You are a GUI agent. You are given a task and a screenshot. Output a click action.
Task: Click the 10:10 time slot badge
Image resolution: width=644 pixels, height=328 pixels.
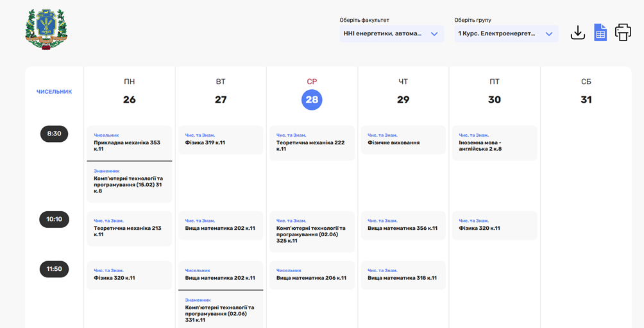[54, 220]
